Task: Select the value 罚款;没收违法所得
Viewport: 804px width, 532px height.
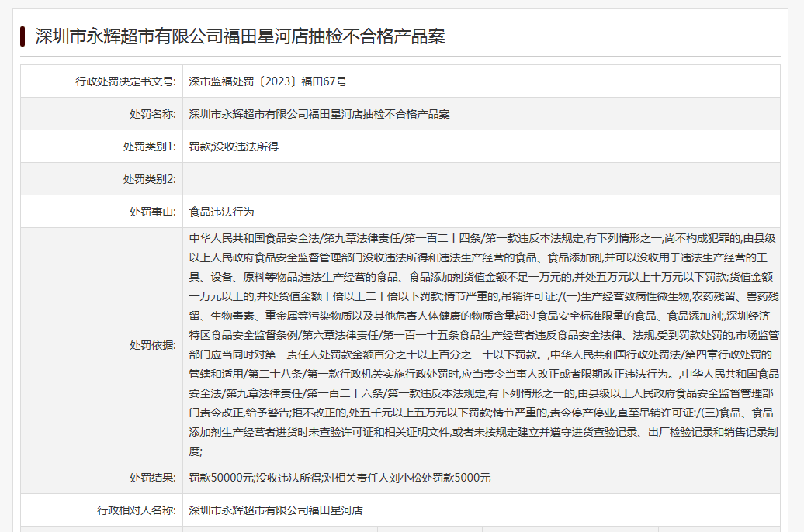Action: click(234, 147)
